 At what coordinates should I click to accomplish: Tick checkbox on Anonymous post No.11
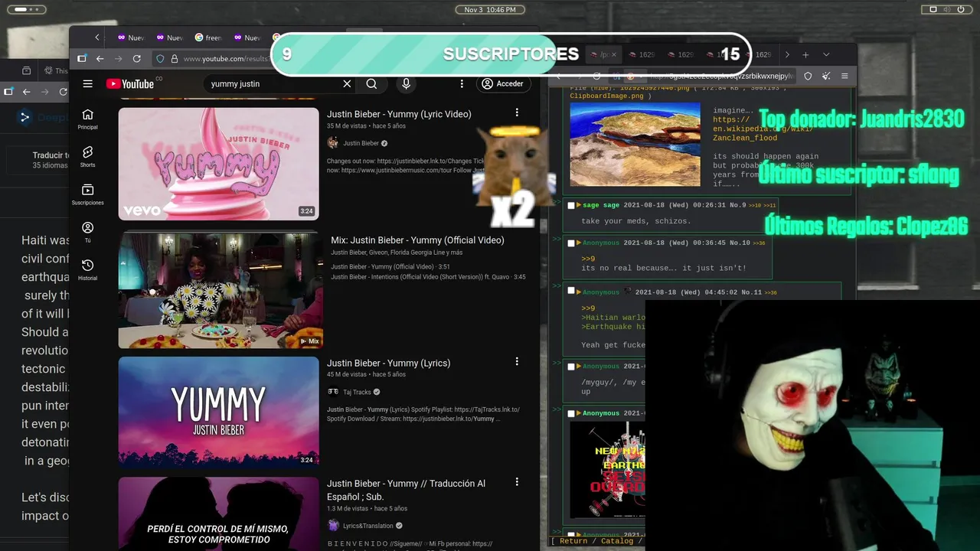click(571, 292)
